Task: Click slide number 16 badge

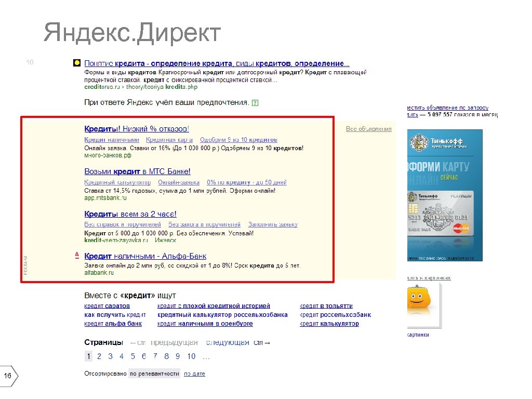Action: point(8,376)
